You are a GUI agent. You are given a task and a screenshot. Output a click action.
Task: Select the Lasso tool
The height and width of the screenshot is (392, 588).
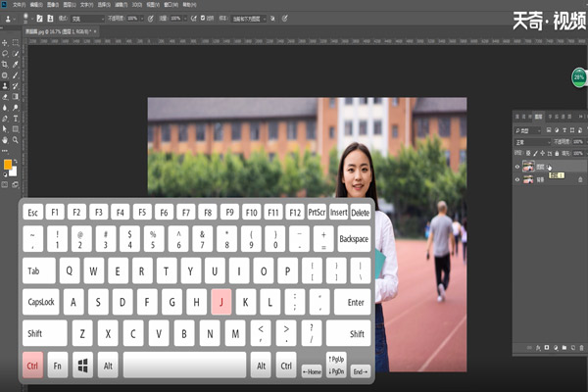pyautogui.click(x=5, y=55)
